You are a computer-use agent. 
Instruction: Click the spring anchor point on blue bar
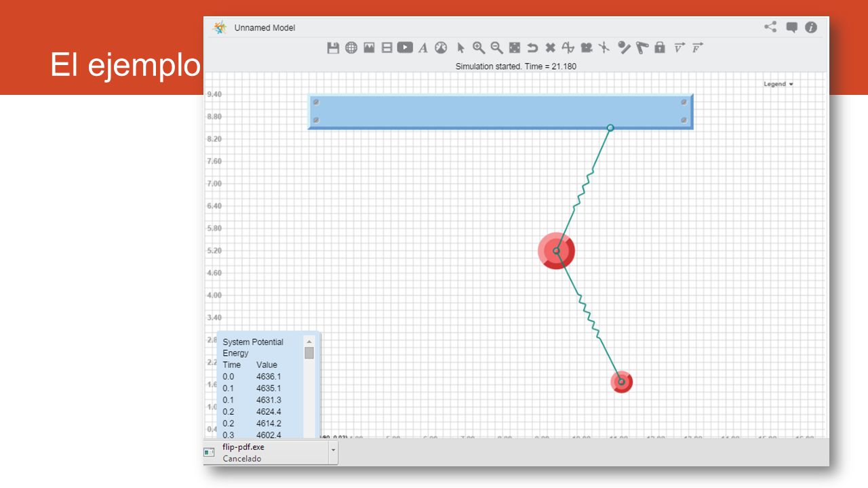610,127
